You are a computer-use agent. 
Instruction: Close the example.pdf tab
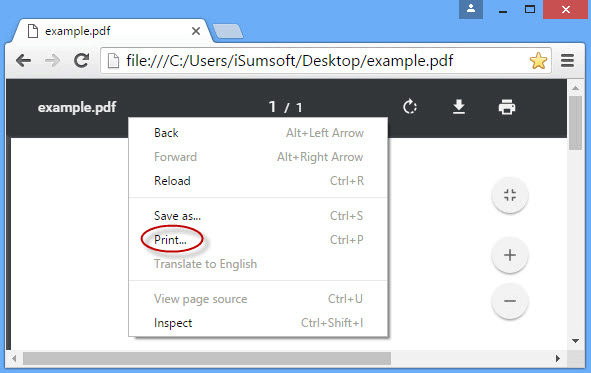pyautogui.click(x=196, y=31)
